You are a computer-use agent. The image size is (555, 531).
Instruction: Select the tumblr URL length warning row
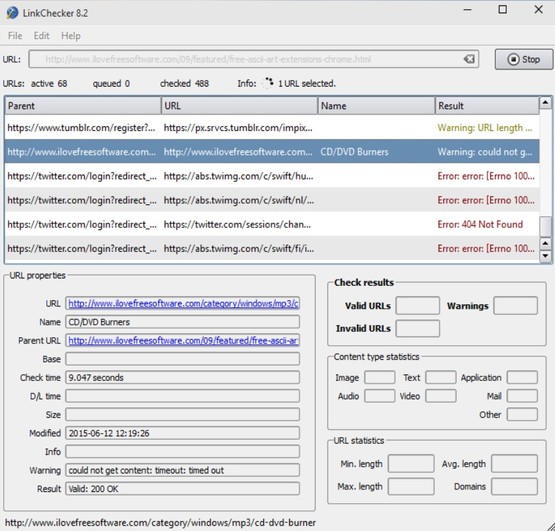pos(272,128)
